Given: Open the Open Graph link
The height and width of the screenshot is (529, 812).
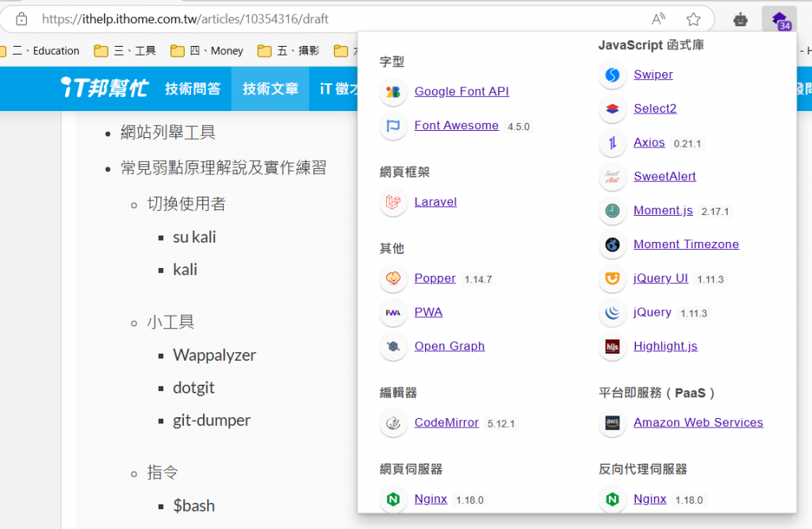Looking at the screenshot, I should (450, 346).
